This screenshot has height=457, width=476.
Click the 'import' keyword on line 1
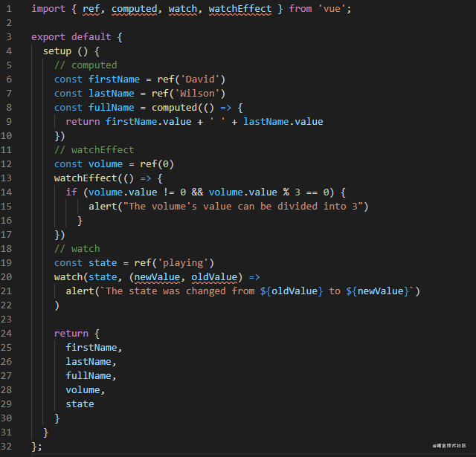tap(48, 9)
